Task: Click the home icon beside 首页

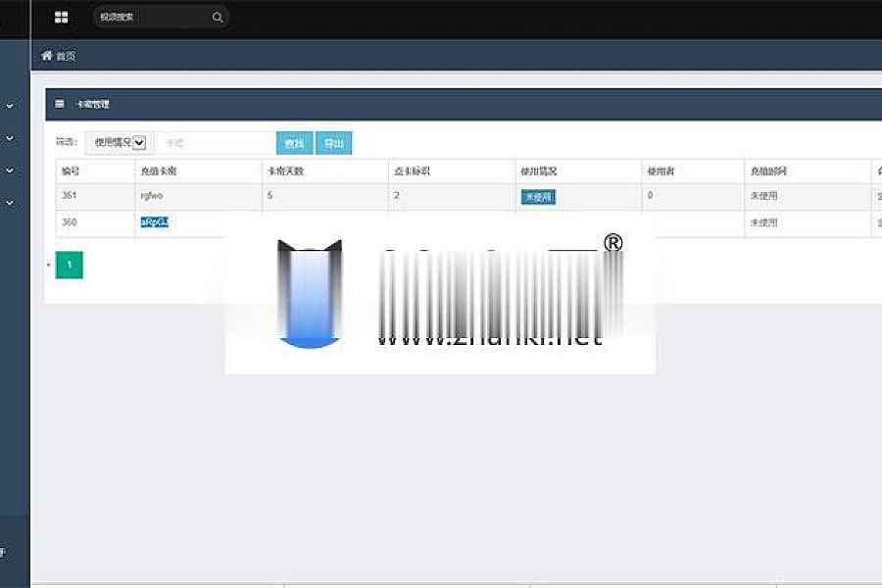Action: tap(47, 55)
